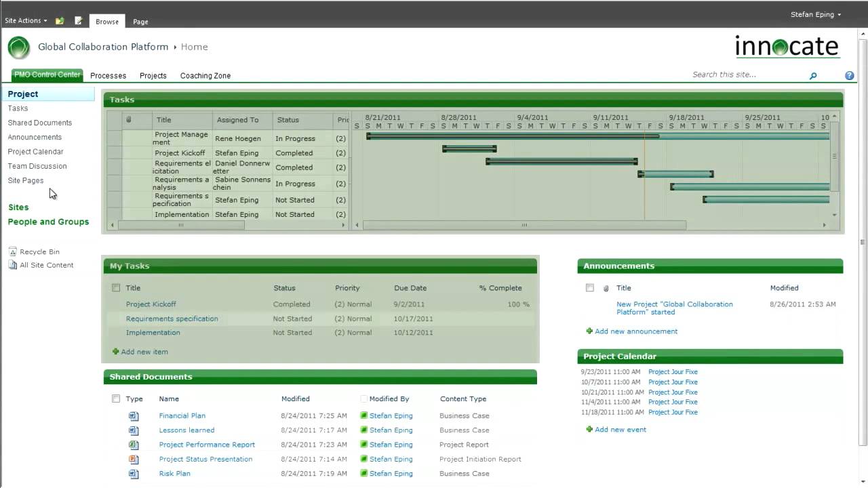Click the Recycle Bin icon in the sidebar
The width and height of the screenshot is (868, 488).
point(13,251)
